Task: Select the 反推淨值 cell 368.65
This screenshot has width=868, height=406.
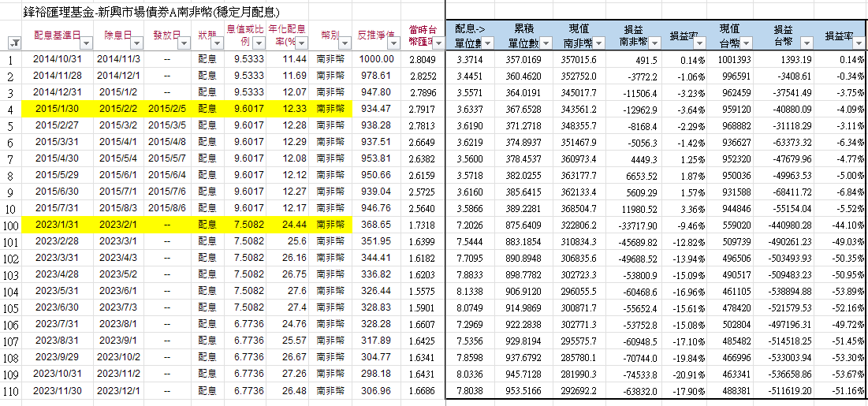Action: click(x=377, y=225)
